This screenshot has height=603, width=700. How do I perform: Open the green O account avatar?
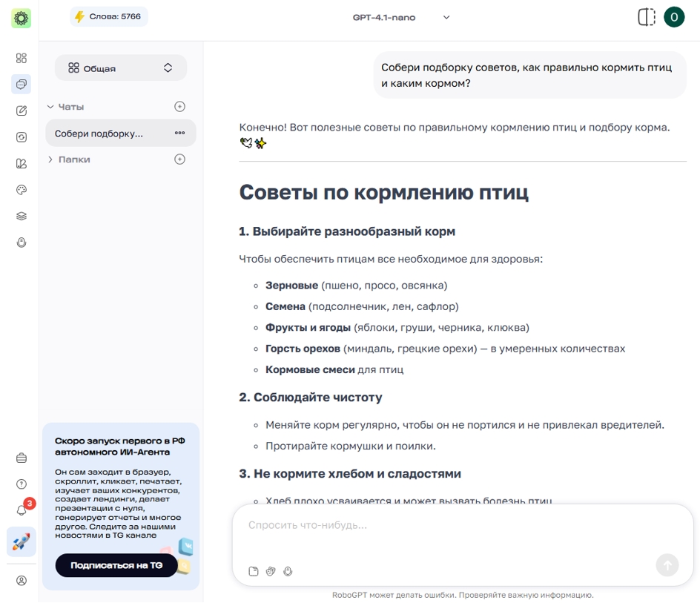click(x=673, y=17)
